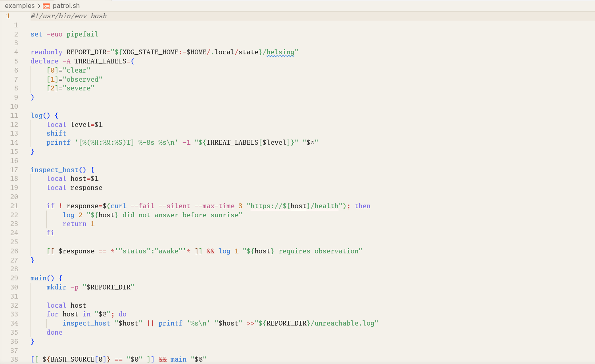
Task: Click the 'fi' keyword
Action: point(50,233)
